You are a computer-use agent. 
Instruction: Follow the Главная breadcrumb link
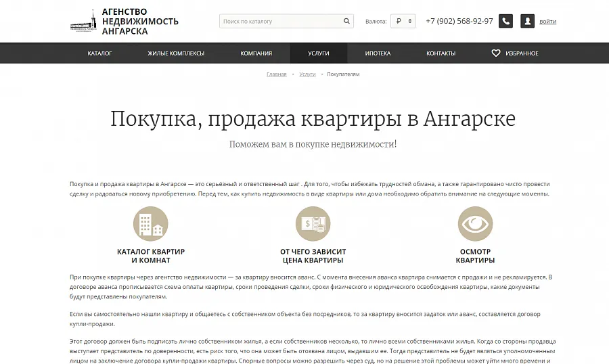[x=277, y=74]
